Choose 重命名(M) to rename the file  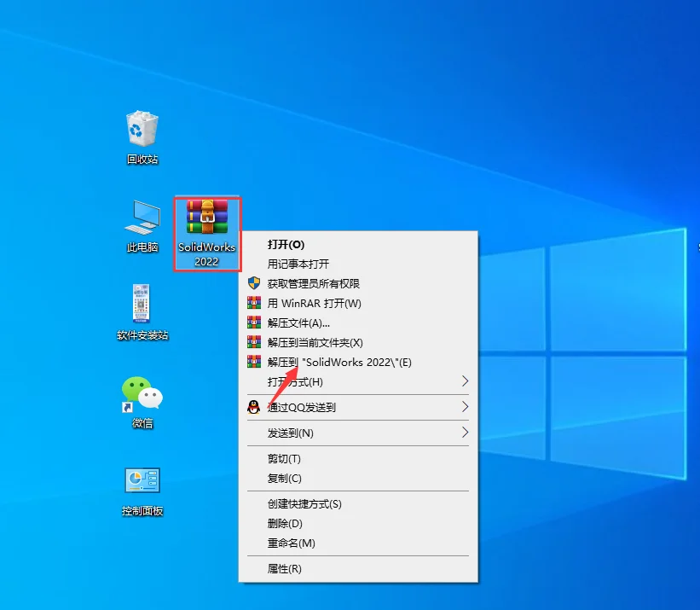358,543
